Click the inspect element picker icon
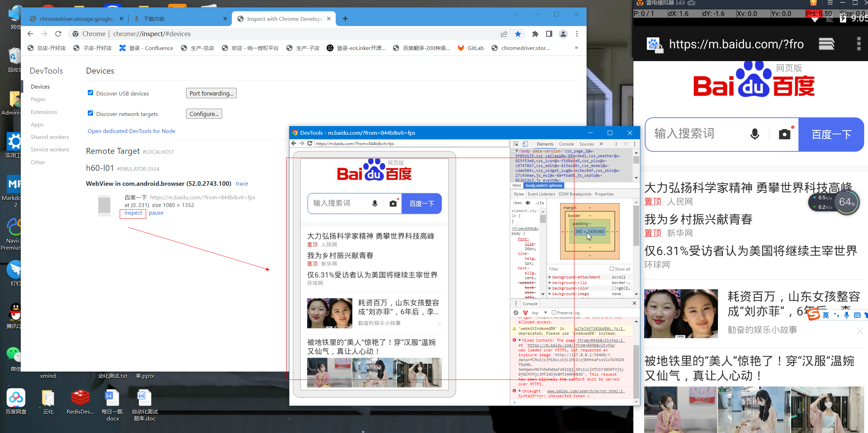 tap(516, 144)
